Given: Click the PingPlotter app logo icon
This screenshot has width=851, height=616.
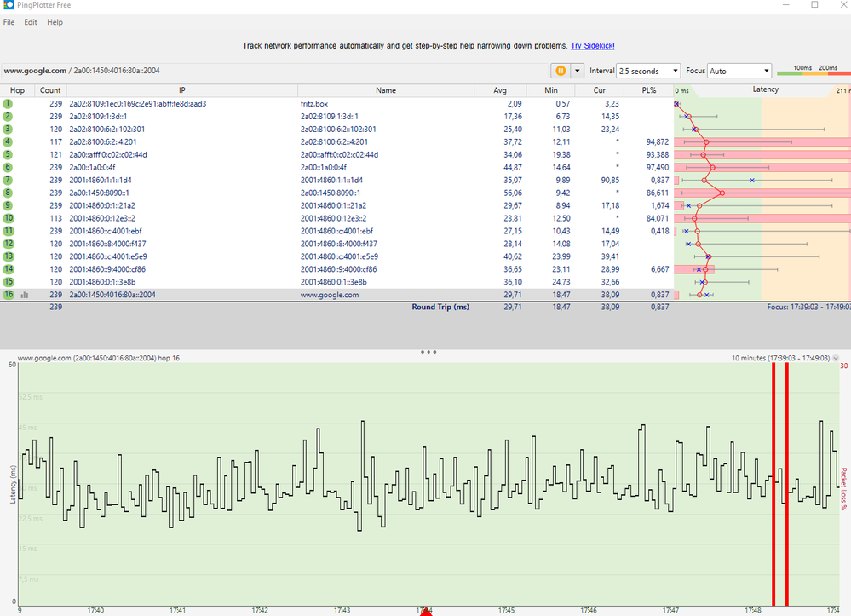Looking at the screenshot, I should point(9,4).
